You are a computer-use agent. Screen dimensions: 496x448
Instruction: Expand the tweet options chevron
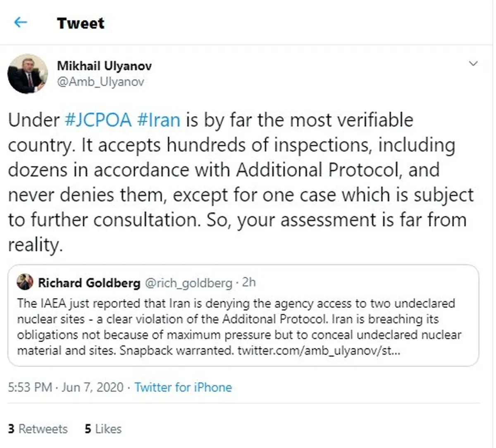(x=473, y=63)
